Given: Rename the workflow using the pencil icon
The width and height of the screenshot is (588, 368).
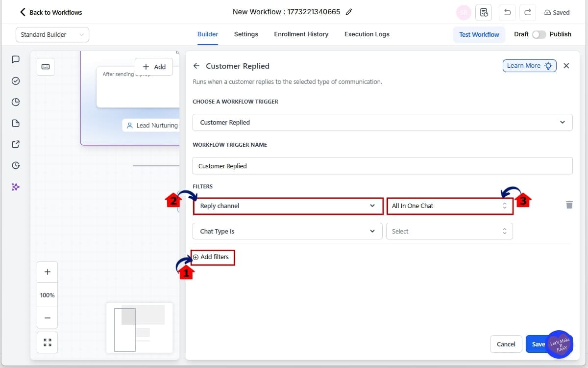Looking at the screenshot, I should click(349, 11).
